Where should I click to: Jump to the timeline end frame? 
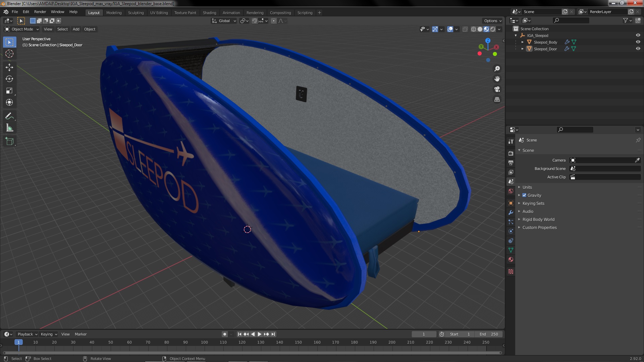click(273, 334)
